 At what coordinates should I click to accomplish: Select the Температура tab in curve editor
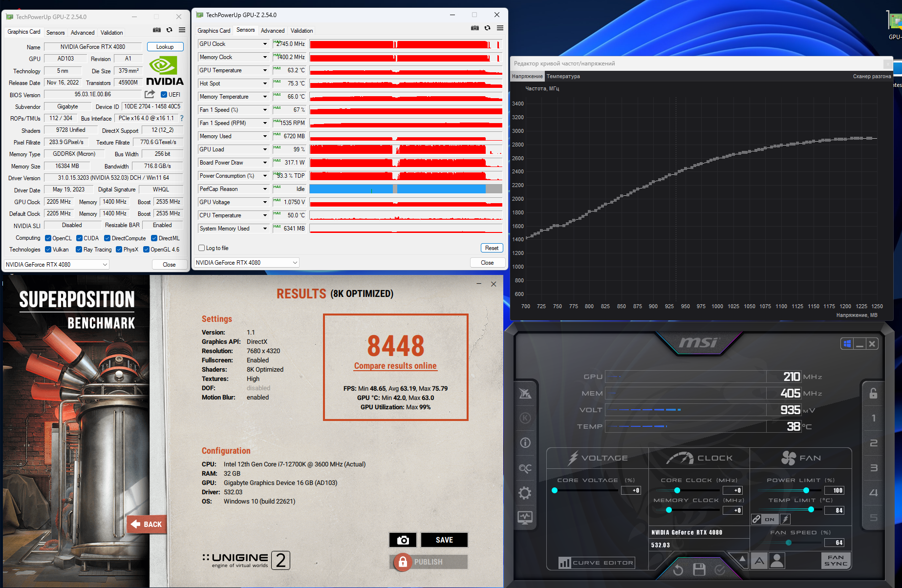tap(563, 76)
